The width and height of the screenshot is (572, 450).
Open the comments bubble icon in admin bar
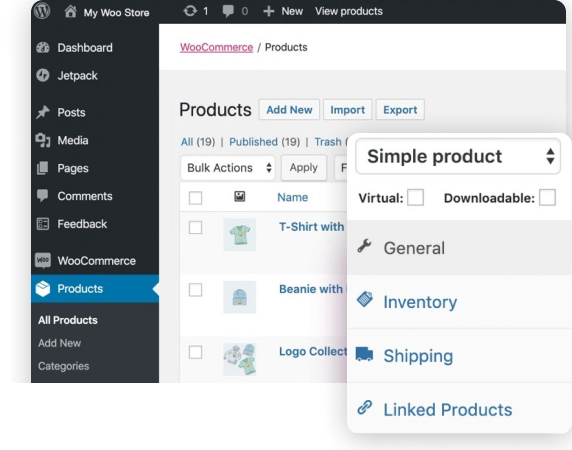coord(228,12)
